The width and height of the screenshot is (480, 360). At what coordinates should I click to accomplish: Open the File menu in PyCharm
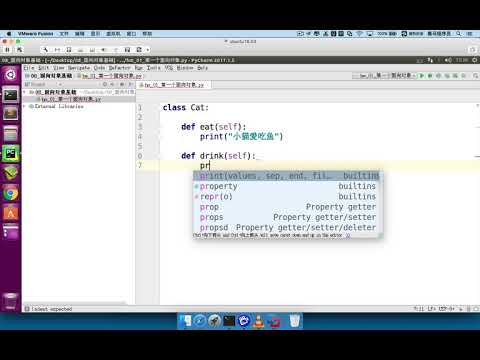tap(29, 68)
